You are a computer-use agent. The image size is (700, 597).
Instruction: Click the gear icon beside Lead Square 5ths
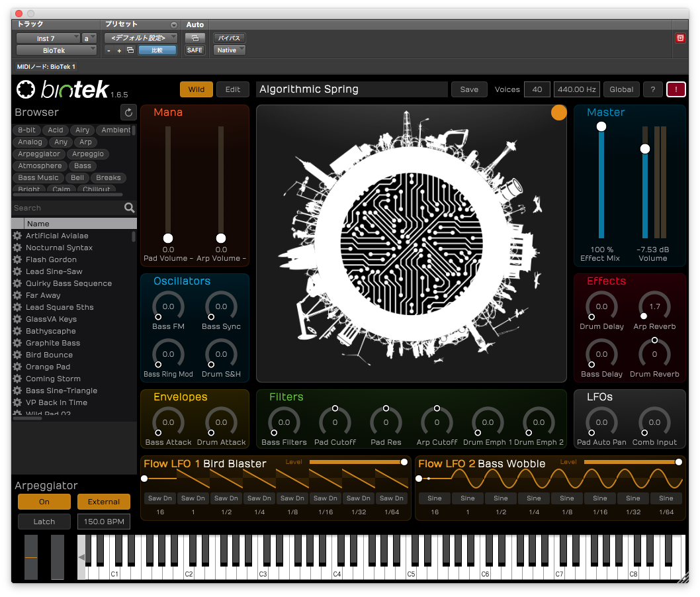coord(17,307)
